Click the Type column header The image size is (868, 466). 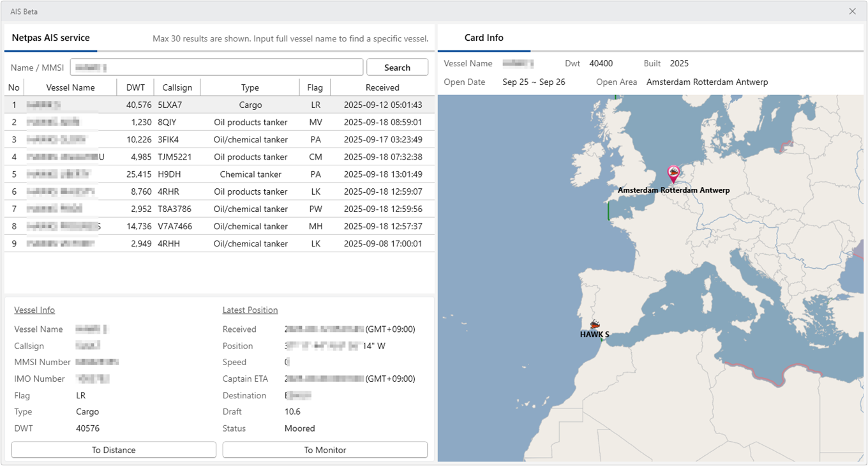[250, 87]
